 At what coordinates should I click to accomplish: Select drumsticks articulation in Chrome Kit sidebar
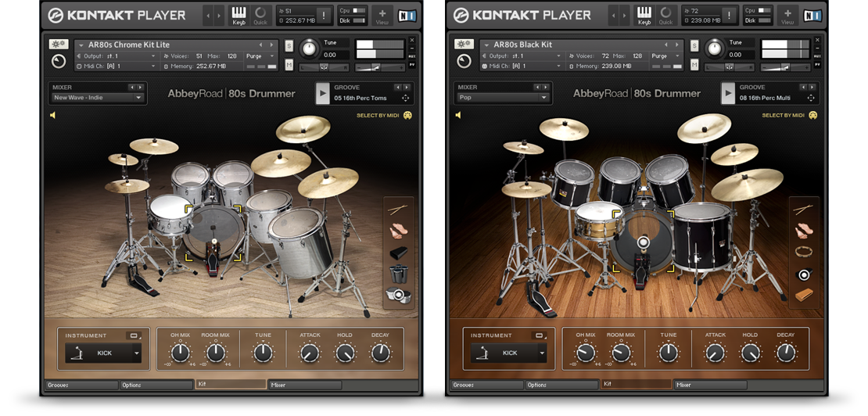398,210
